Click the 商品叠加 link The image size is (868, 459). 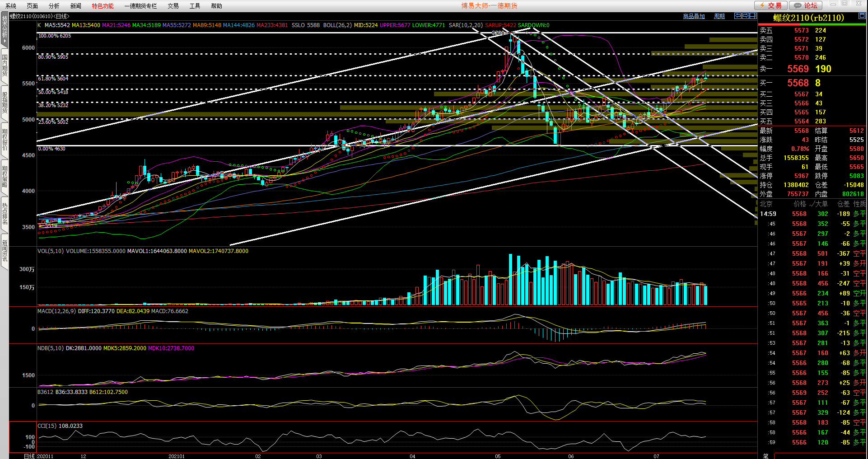coord(694,16)
